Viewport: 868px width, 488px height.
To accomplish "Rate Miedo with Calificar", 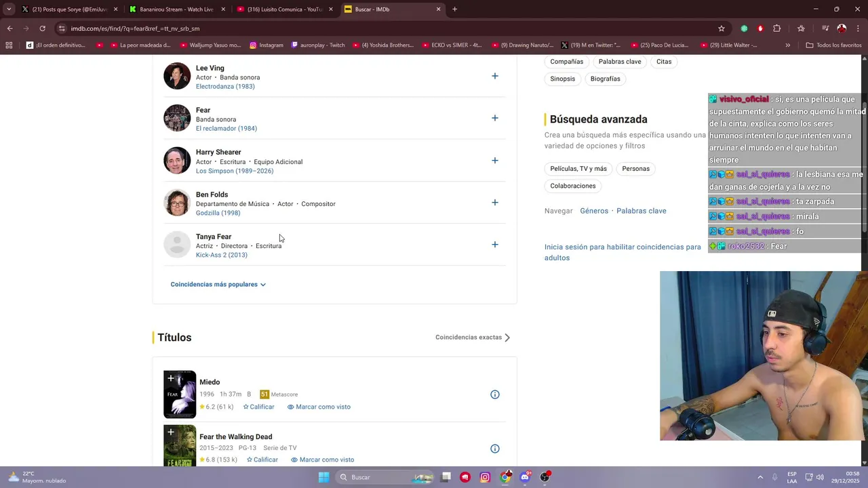I will point(258,407).
